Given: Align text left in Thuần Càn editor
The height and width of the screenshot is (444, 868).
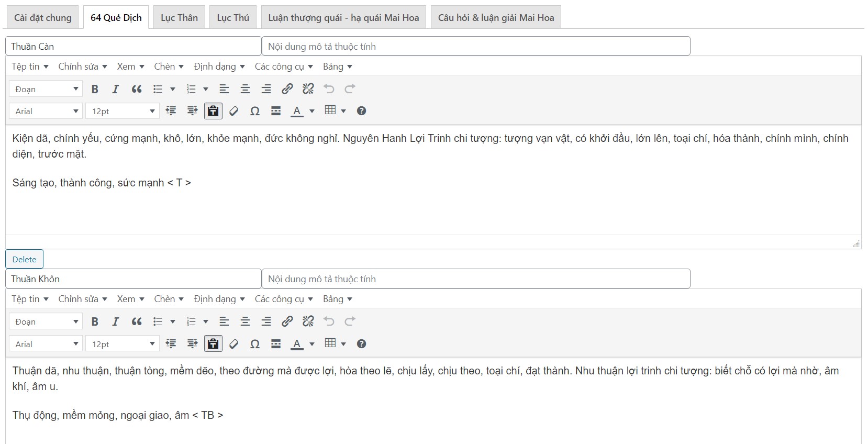Looking at the screenshot, I should pos(224,89).
